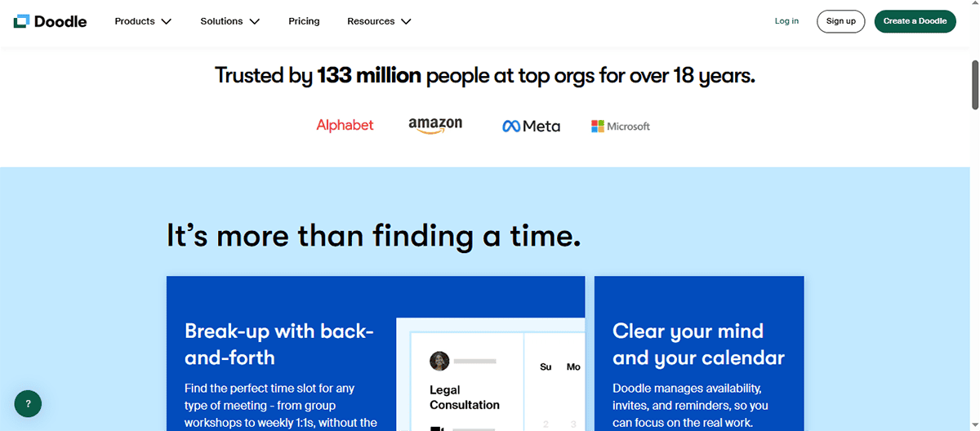Click the Meta logo
The image size is (980, 431).
tap(531, 126)
